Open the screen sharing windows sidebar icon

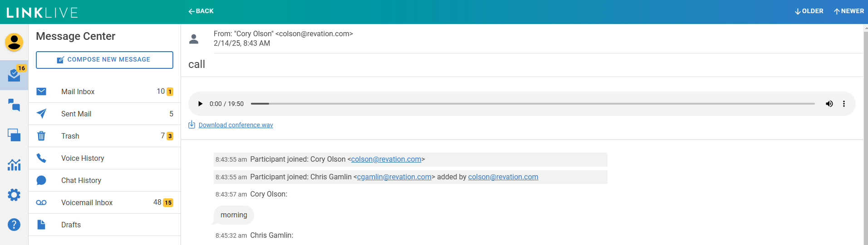pyautogui.click(x=14, y=135)
